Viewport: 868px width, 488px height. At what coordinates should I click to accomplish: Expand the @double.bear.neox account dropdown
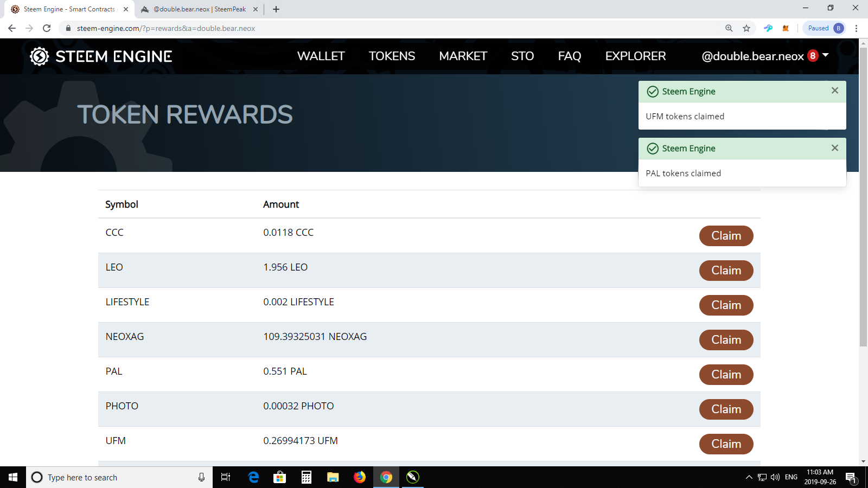[x=826, y=55]
